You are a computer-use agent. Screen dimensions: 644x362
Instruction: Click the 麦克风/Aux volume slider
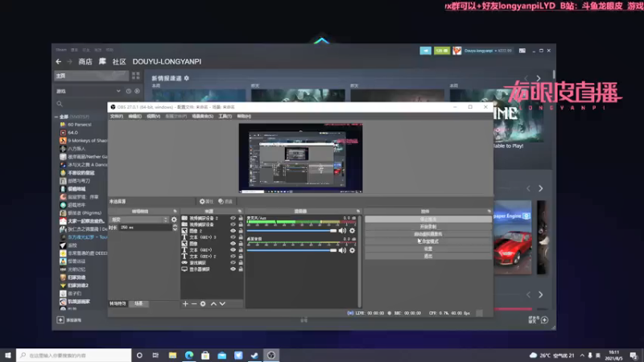(x=291, y=231)
